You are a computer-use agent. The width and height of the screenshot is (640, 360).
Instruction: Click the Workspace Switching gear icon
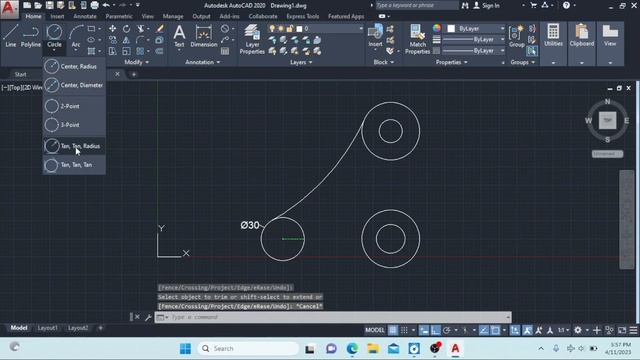(578, 330)
